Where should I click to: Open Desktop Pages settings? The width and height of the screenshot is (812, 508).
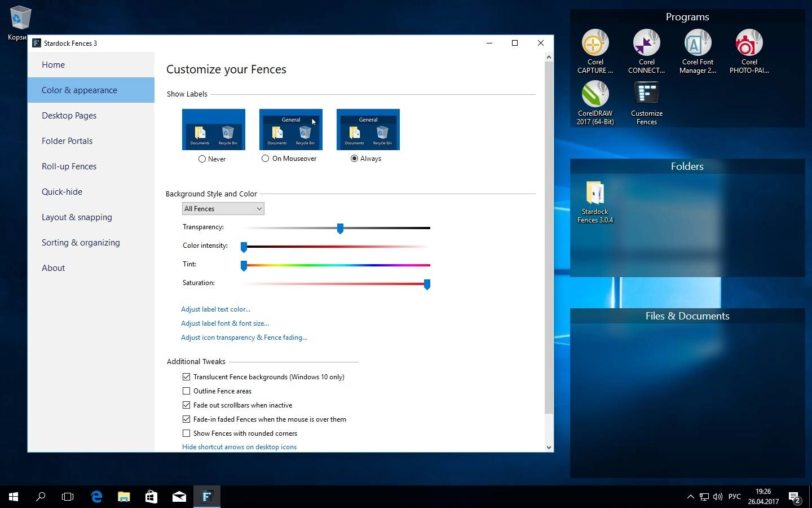coord(91,116)
